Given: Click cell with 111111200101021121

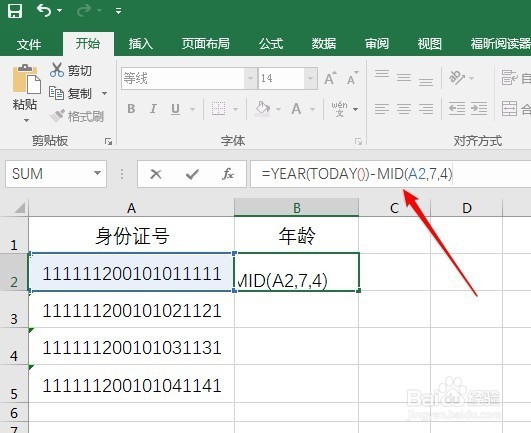Looking at the screenshot, I should [131, 310].
